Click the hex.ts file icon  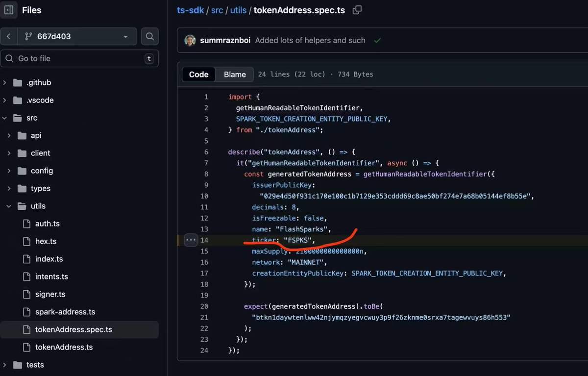pos(26,242)
